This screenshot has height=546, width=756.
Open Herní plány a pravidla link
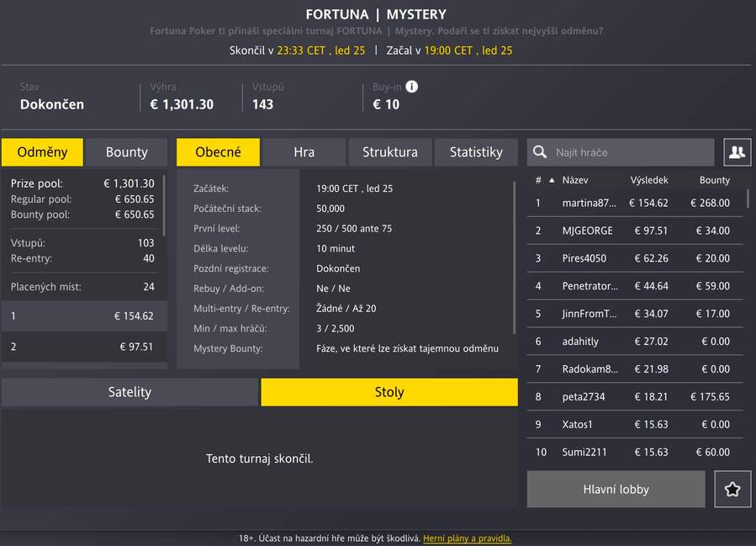click(x=468, y=538)
